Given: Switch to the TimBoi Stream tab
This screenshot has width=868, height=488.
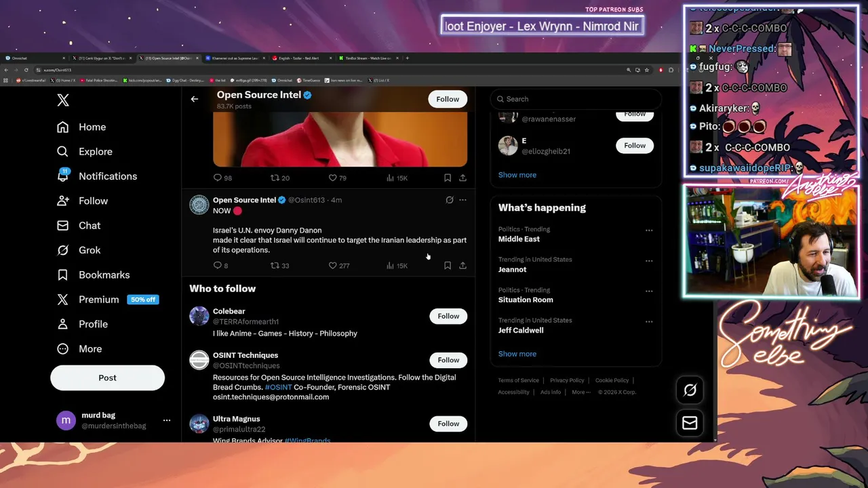Looking at the screenshot, I should 369,58.
